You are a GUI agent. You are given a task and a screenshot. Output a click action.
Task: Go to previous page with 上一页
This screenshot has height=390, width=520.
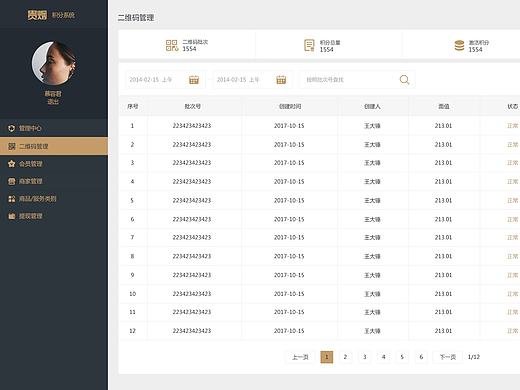point(300,357)
